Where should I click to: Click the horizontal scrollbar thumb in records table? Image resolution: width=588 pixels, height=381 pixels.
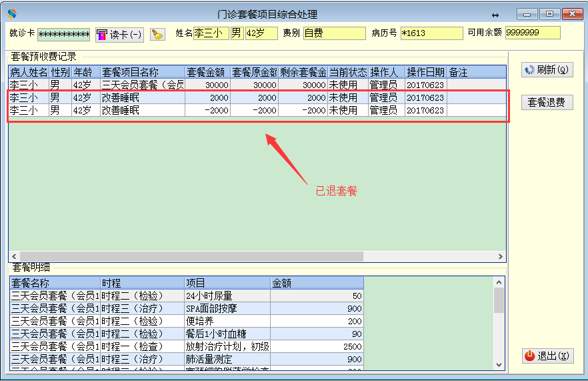point(191,256)
